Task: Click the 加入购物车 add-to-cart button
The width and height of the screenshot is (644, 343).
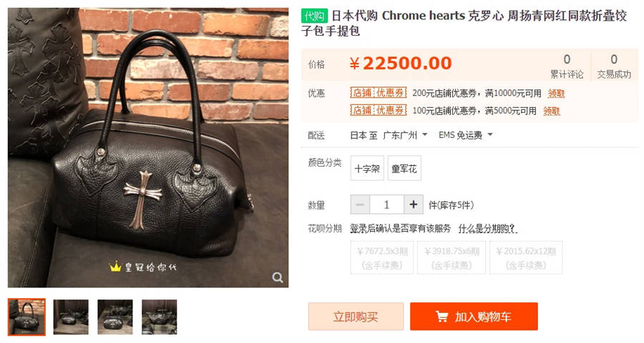Action: pos(474,317)
